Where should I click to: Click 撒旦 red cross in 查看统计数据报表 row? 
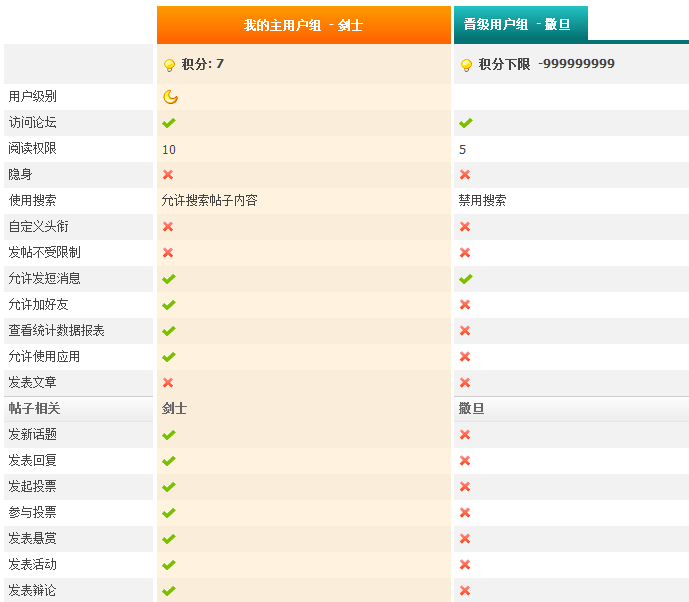pyautogui.click(x=465, y=331)
